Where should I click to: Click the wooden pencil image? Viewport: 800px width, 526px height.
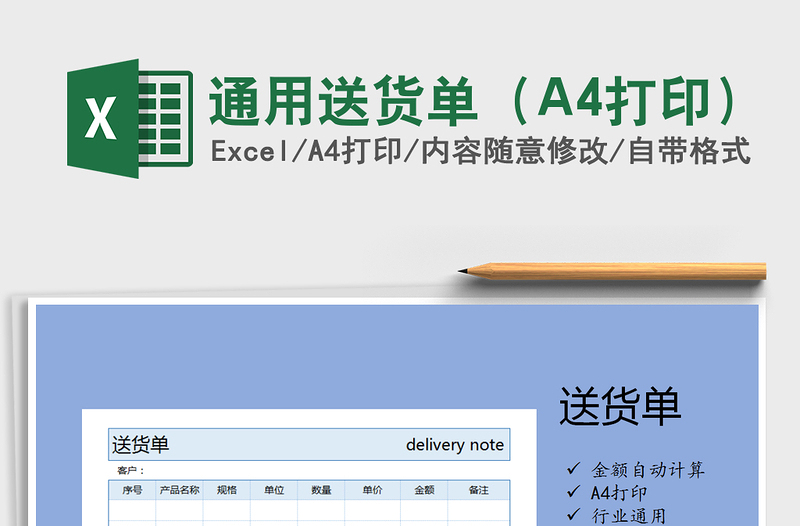[612, 271]
